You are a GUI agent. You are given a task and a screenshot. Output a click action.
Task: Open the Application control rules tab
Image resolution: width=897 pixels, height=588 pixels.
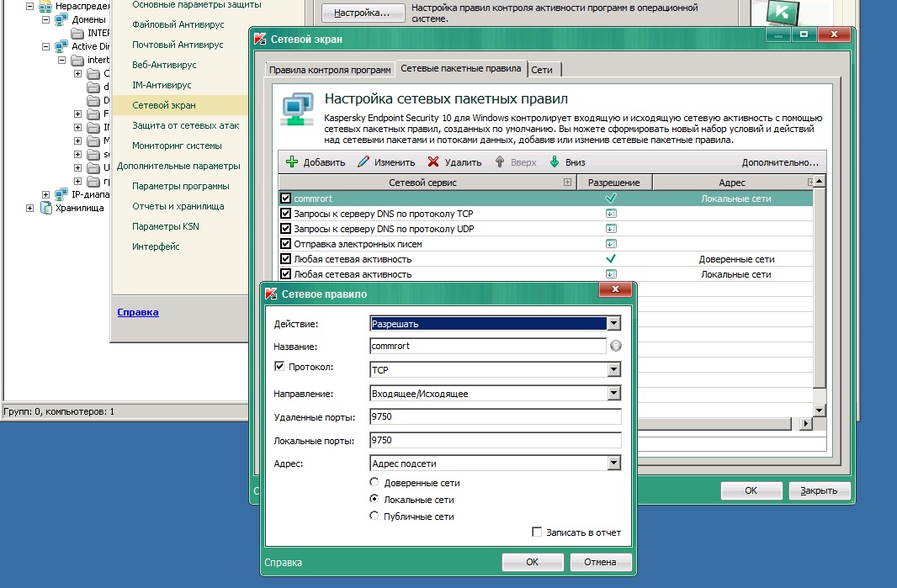tap(330, 70)
